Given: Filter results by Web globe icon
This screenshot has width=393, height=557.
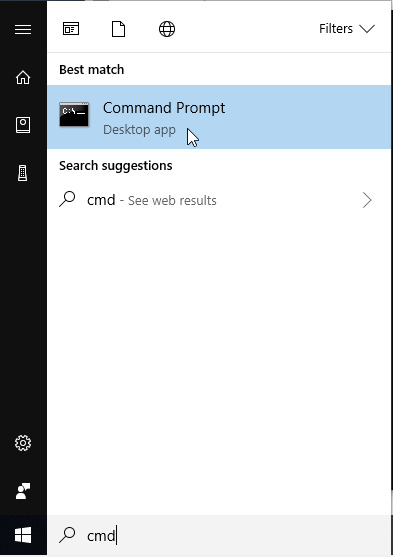Looking at the screenshot, I should coord(167,29).
